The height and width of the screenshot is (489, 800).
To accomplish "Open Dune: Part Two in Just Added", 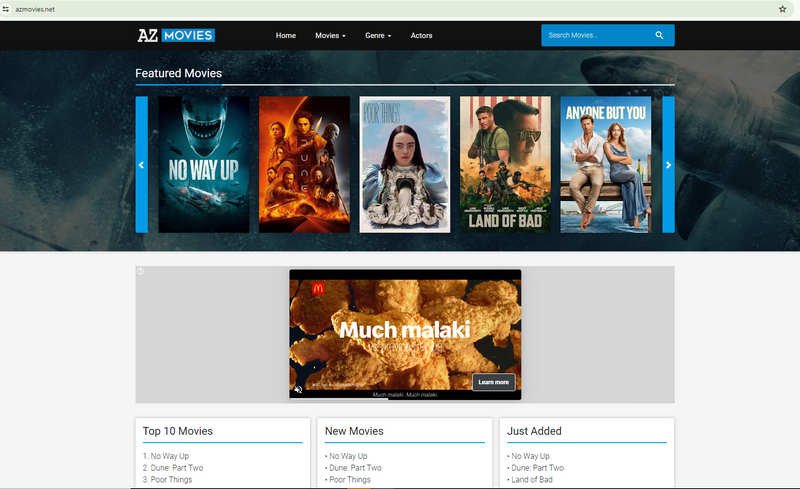I will click(538, 468).
